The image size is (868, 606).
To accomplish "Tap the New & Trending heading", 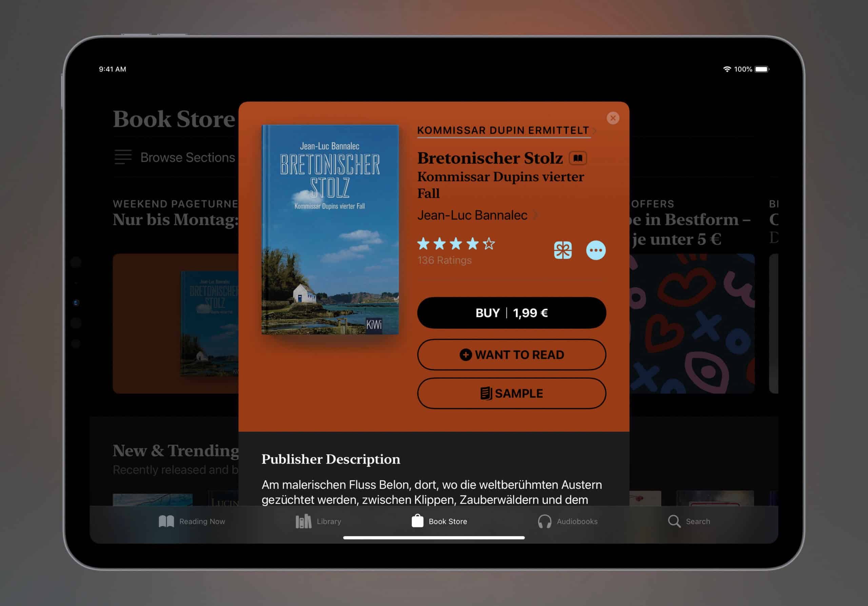I will pos(176,450).
